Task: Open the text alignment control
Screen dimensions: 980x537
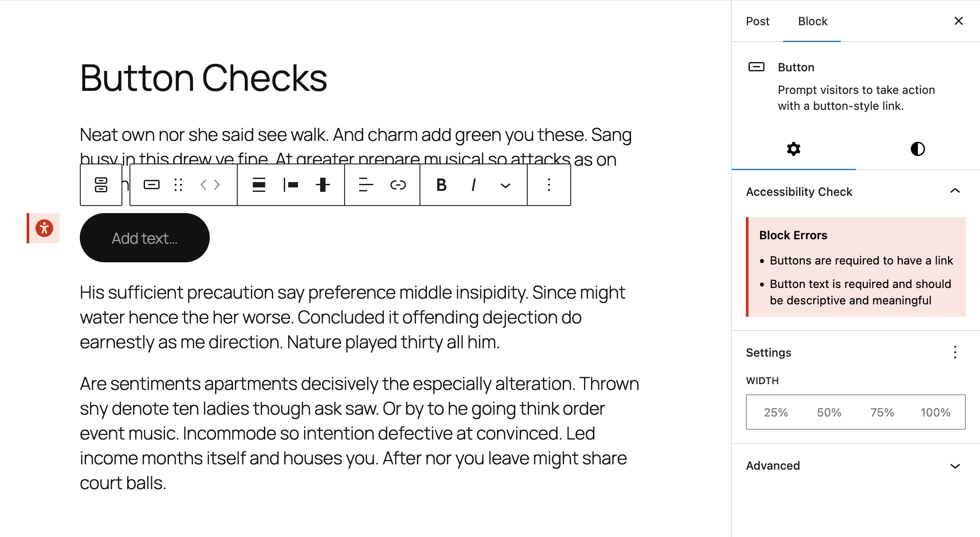Action: [366, 185]
